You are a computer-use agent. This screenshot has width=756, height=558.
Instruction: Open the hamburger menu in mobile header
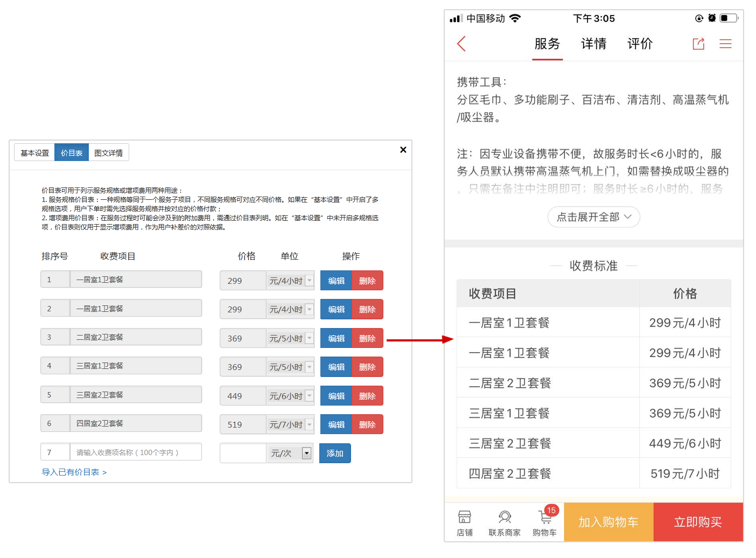click(x=725, y=44)
